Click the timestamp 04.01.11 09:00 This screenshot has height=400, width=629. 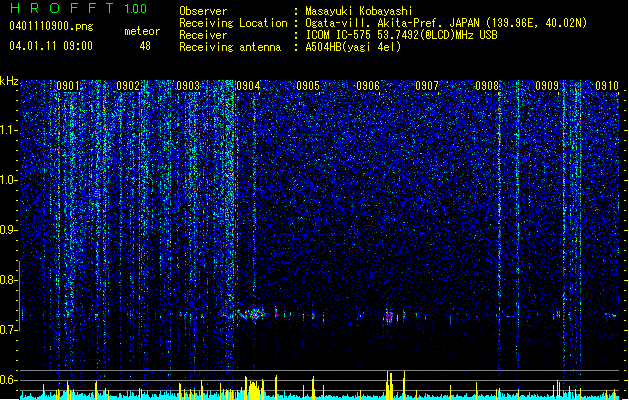pos(51,46)
